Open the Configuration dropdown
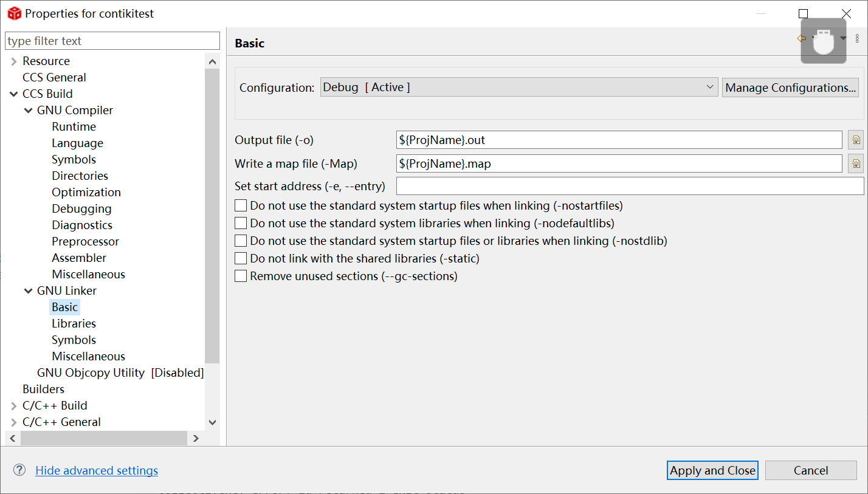This screenshot has height=494, width=868. 519,87
